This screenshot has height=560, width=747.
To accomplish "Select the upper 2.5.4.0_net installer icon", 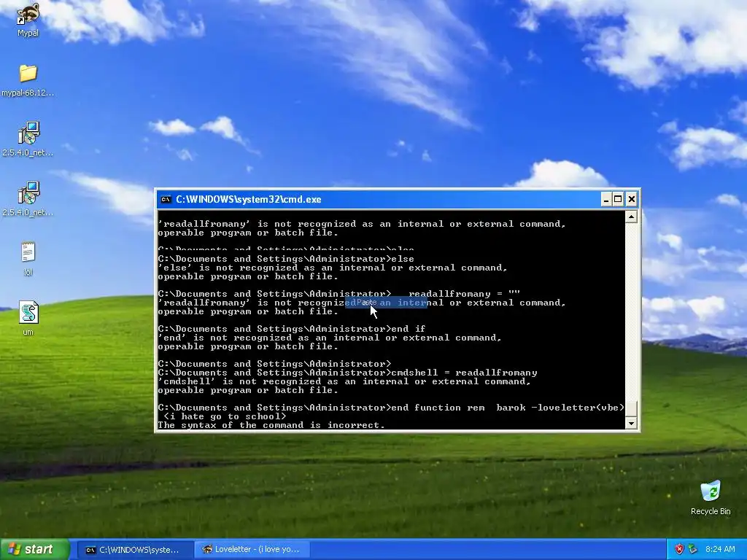I will coord(28,139).
